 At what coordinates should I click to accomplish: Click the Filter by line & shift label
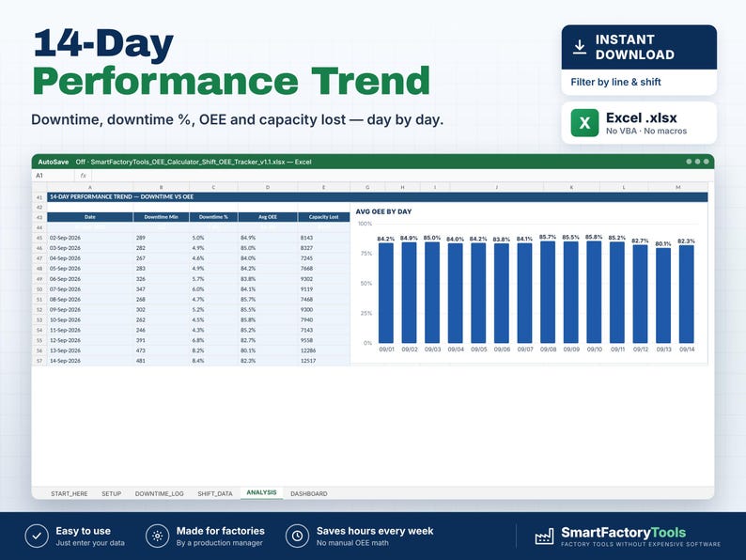pyautogui.click(x=615, y=82)
